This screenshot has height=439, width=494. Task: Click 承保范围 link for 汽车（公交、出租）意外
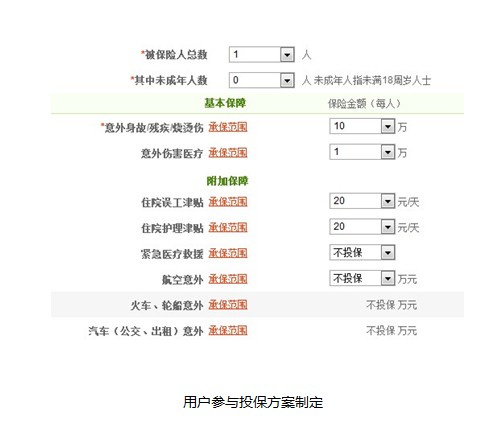point(228,331)
